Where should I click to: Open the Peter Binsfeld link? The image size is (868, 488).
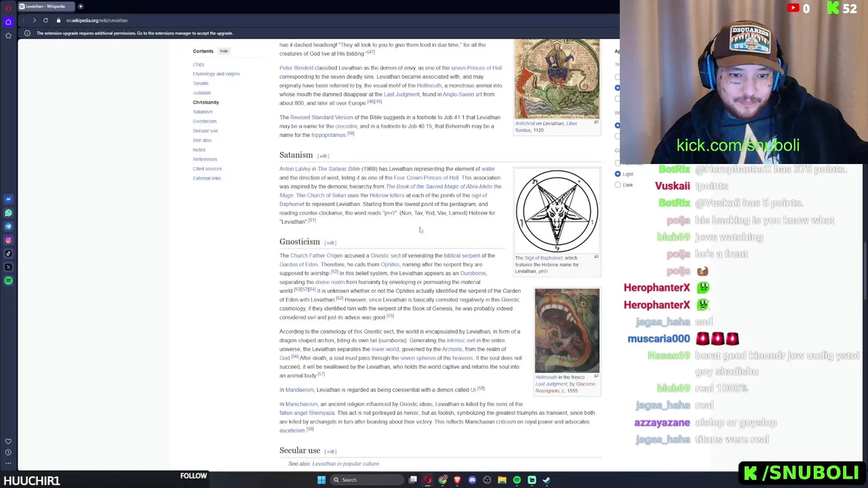coord(296,68)
